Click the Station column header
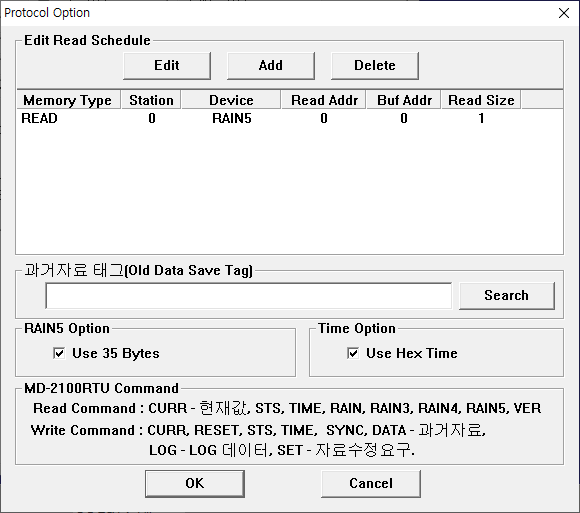Screen dimensions: 580x513 (x=151, y=100)
